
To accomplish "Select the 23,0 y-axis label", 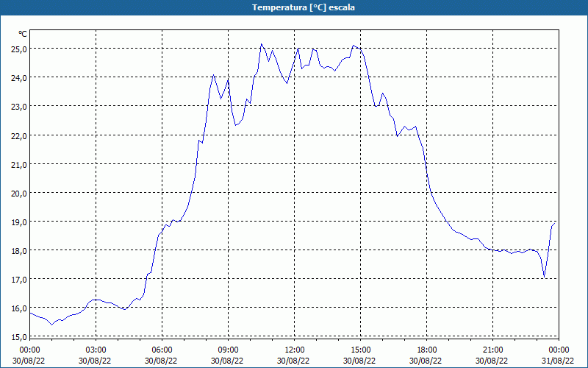I will tap(19, 107).
